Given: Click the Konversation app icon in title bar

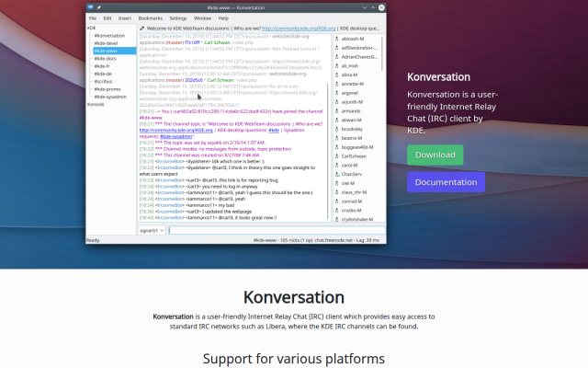Looking at the screenshot, I should (x=90, y=7).
